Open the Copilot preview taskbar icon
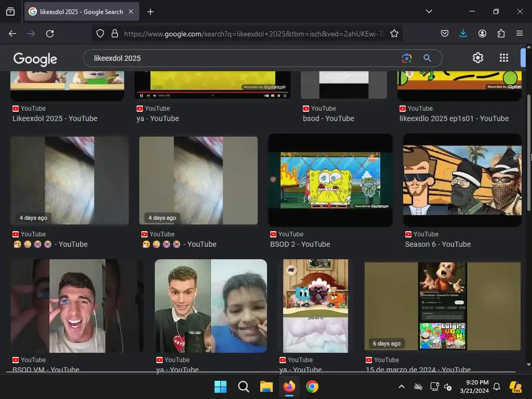This screenshot has width=532, height=399. click(515, 387)
